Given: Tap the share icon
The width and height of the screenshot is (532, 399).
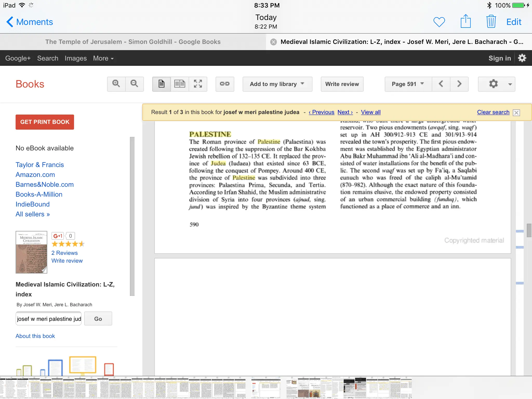Looking at the screenshot, I should 465,21.
